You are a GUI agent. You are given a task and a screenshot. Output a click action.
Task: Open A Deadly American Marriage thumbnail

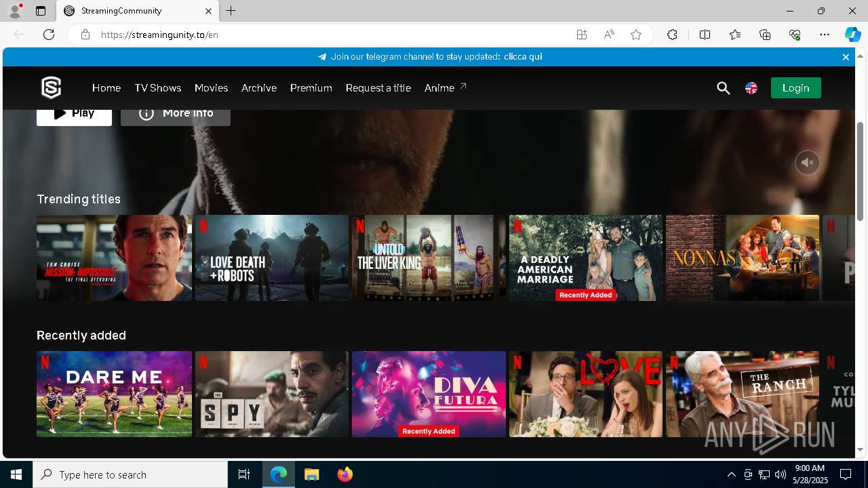pos(586,258)
